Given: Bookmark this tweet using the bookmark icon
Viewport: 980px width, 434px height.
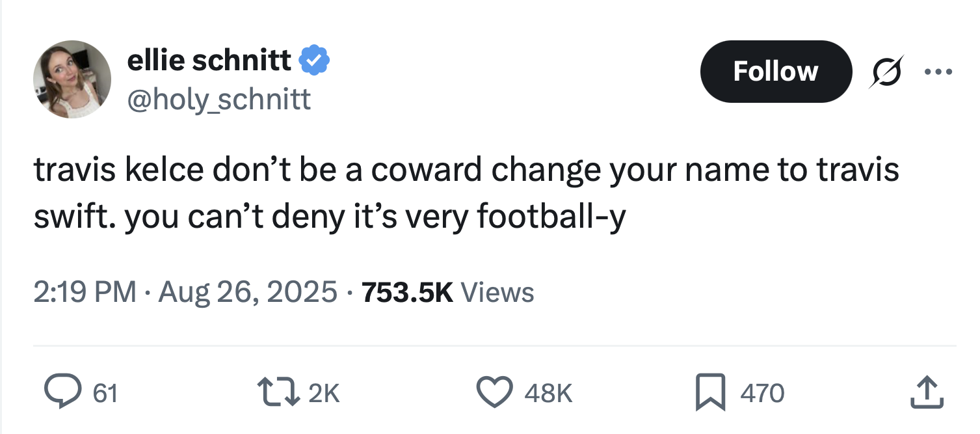Looking at the screenshot, I should [711, 392].
